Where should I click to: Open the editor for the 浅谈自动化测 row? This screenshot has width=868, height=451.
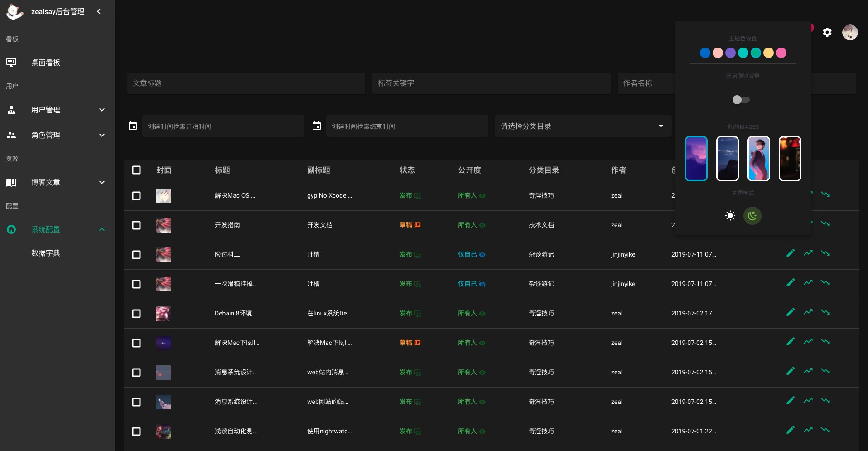click(x=791, y=430)
